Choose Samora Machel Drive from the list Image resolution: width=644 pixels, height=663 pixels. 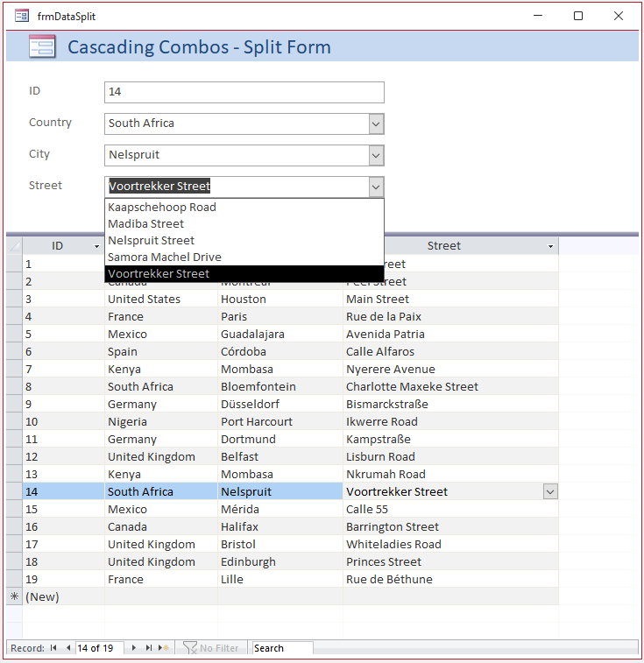tap(244, 257)
